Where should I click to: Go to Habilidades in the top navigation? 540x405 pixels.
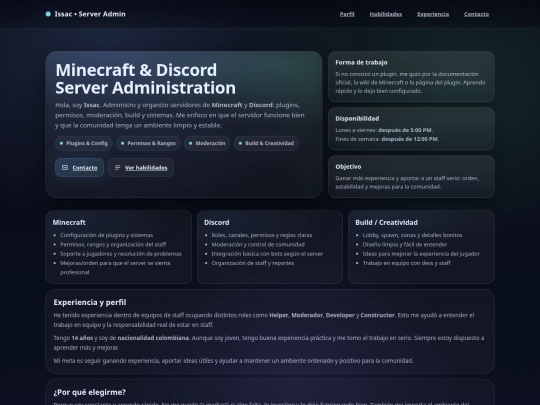click(x=386, y=14)
